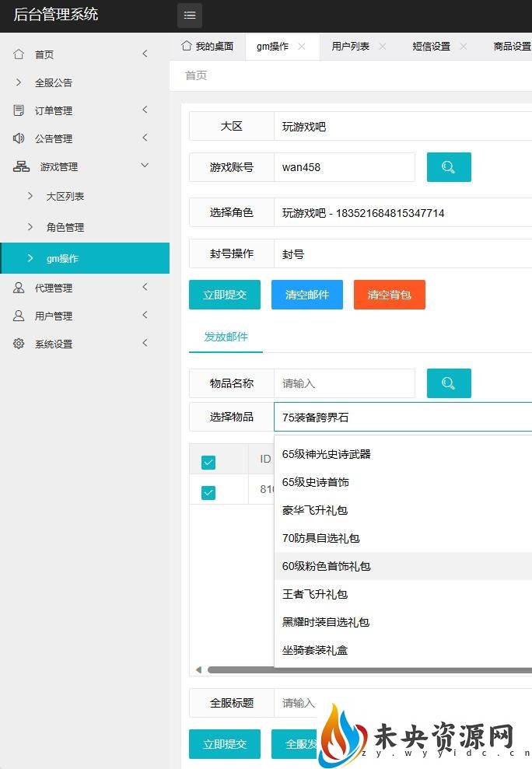Close the gm操作 tab

302,47
